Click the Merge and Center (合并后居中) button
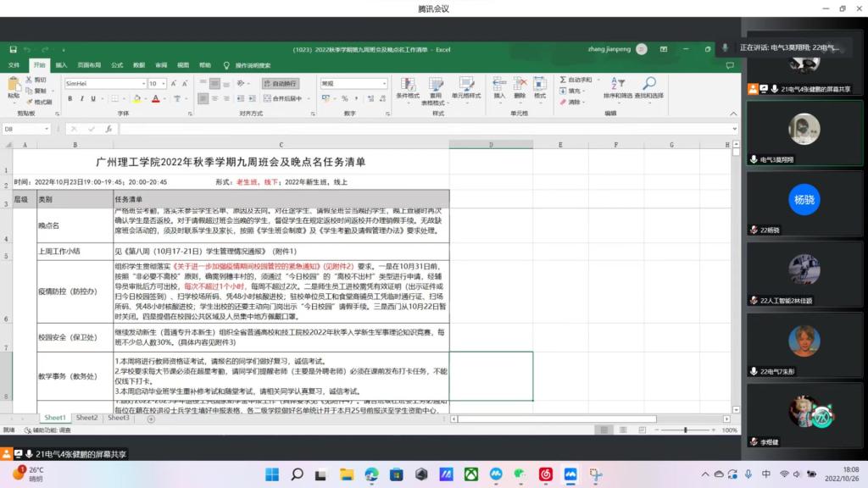Screen dimensions: 868x488 click(x=283, y=98)
